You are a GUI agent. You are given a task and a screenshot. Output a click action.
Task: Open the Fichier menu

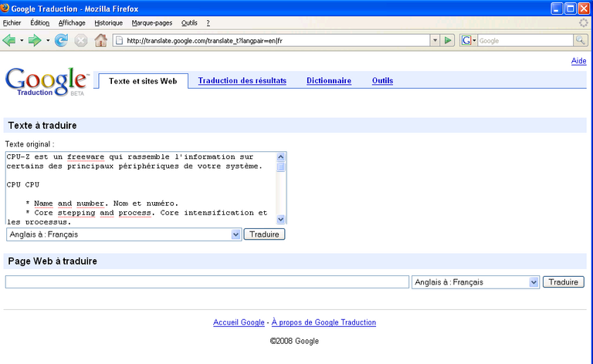[x=12, y=22]
